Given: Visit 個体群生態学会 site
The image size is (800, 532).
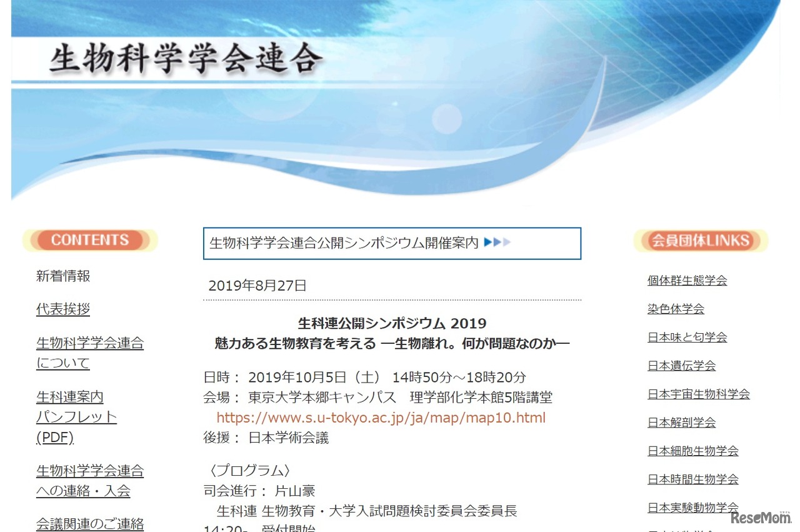Looking at the screenshot, I should coord(687,280).
